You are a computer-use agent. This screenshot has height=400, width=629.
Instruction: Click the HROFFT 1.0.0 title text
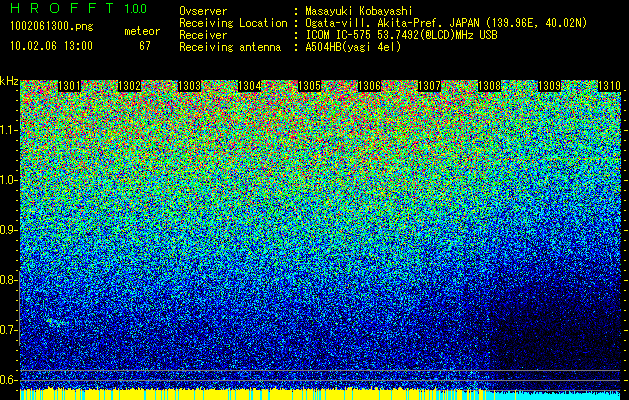[x=79, y=8]
